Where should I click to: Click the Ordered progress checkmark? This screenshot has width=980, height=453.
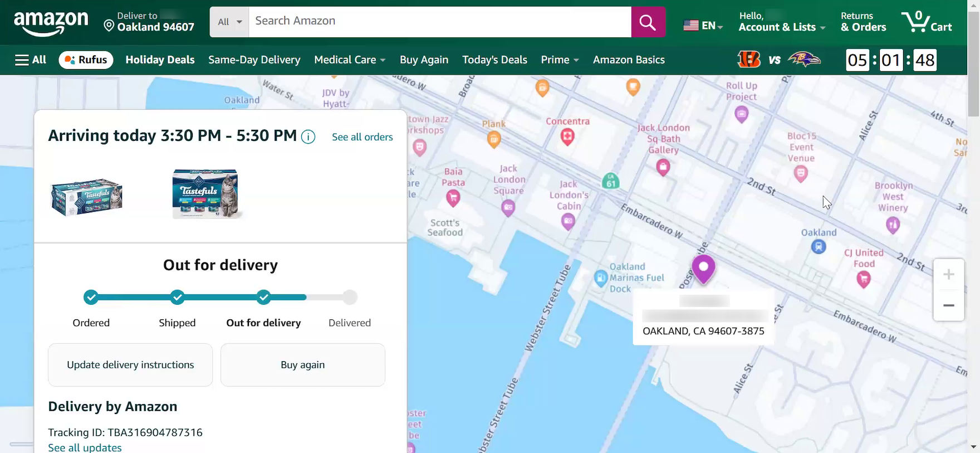91,297
